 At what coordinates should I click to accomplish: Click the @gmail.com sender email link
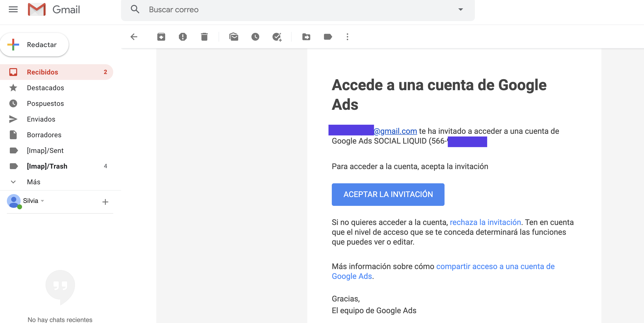395,131
